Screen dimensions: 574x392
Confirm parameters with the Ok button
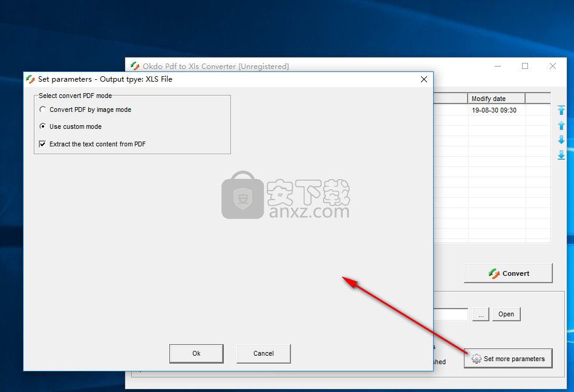[x=196, y=353]
